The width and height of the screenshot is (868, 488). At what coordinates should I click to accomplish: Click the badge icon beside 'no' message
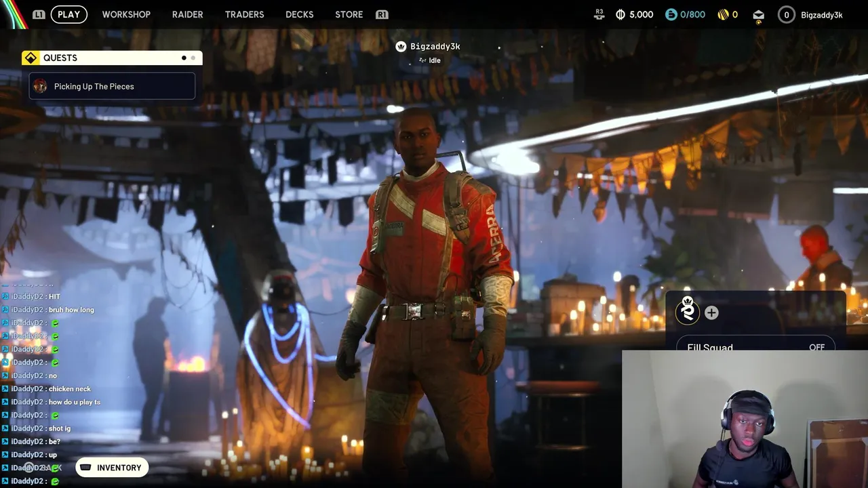tap(5, 375)
